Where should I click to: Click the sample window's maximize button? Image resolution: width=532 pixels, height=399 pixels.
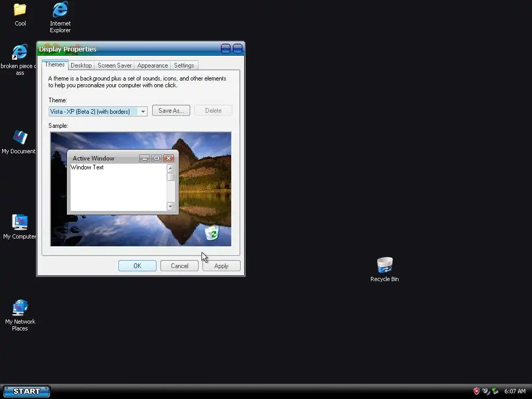pyautogui.click(x=156, y=158)
